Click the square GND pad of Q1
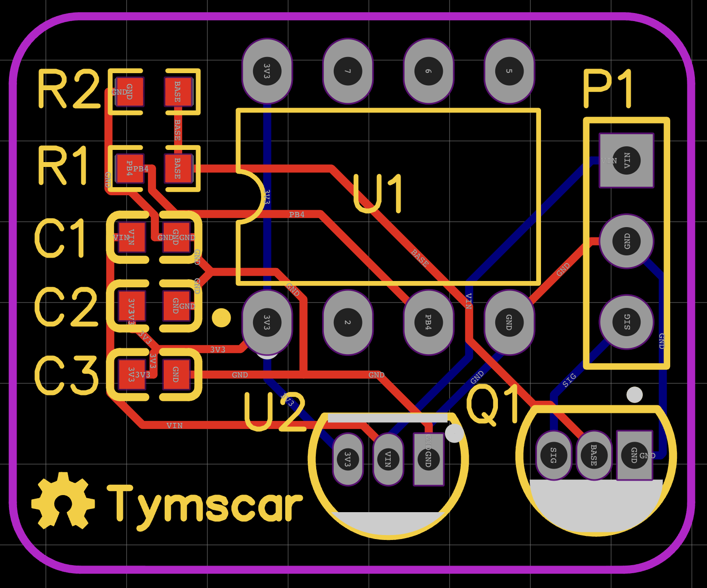The image size is (707, 588). click(x=634, y=455)
